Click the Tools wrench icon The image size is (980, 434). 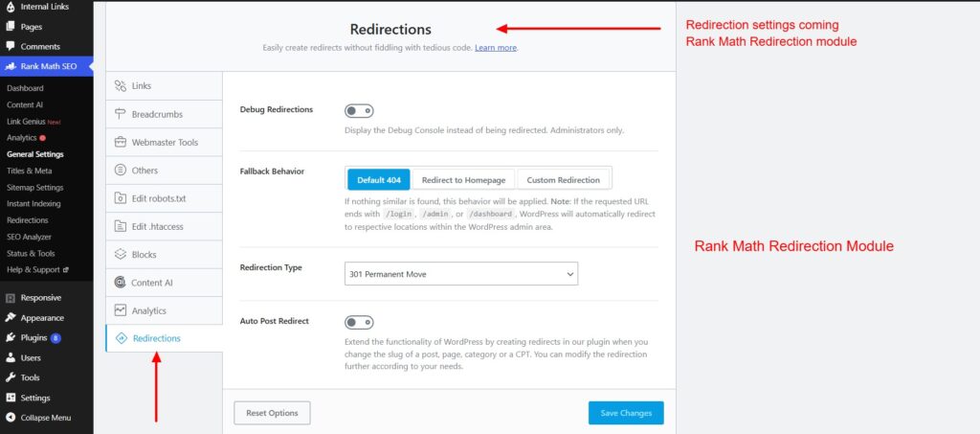[11, 377]
